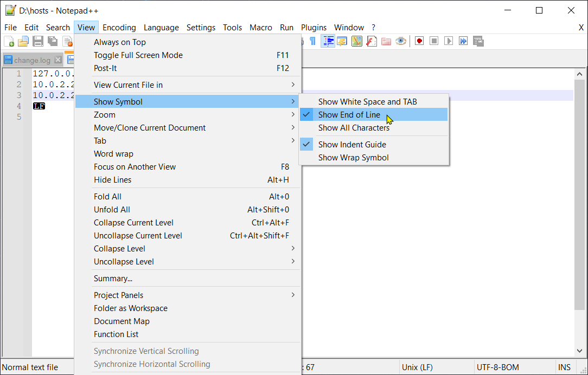Viewport: 588px width, 375px height.
Task: Click INS indicator in status bar
Action: (564, 367)
